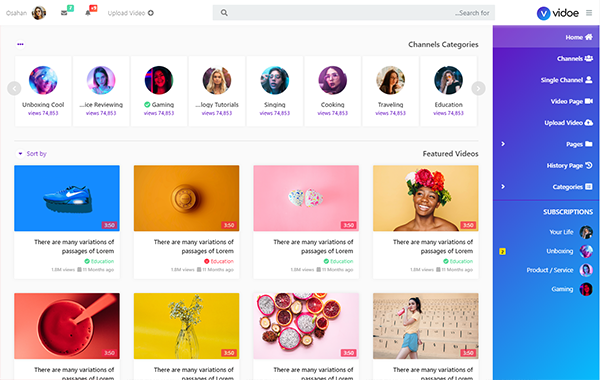This screenshot has width=600, height=380.
Task: Open the ...logy Tutorials channel category
Action: (217, 91)
